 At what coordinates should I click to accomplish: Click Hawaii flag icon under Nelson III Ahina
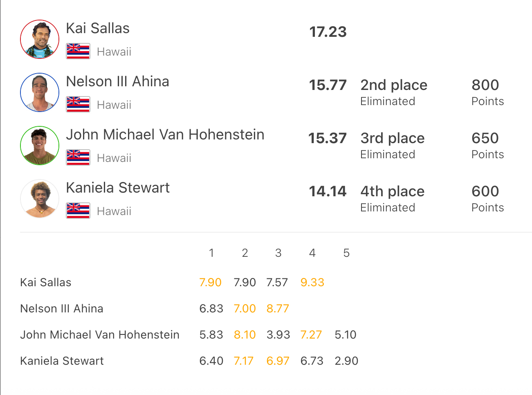coord(78,104)
